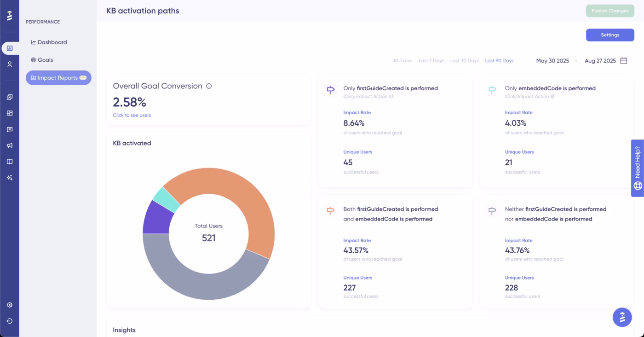Open the Need Help? support tab
Viewport: 644px width, 337px height.
[637, 168]
